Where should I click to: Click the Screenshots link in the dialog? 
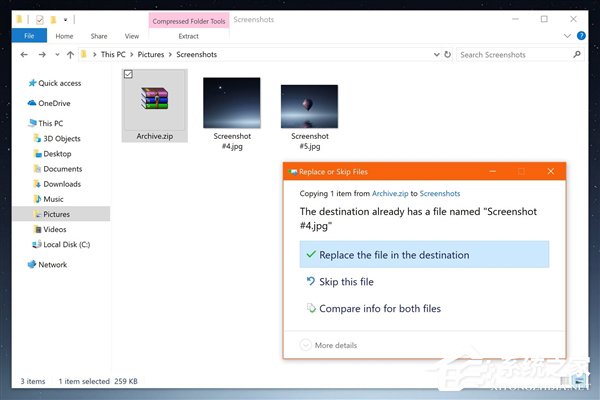(440, 194)
